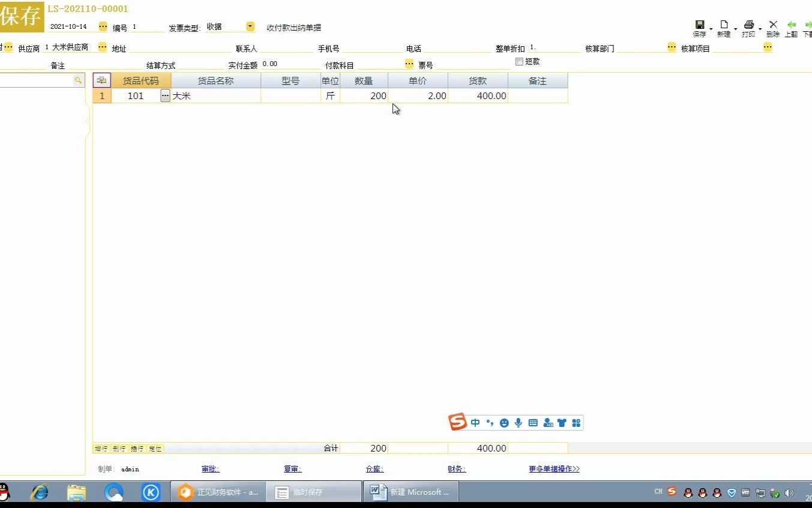Open the 发票类型 receipt type dropdown
The image size is (812, 508).
click(250, 26)
